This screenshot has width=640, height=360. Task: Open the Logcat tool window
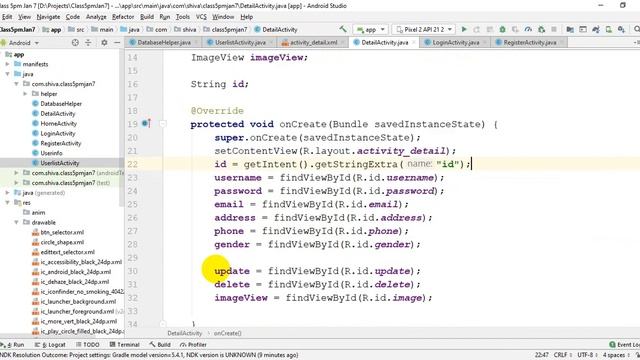click(x=50, y=344)
